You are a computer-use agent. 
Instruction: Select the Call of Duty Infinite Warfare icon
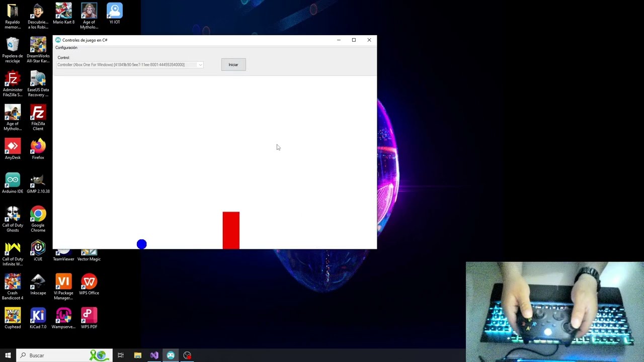13,253
